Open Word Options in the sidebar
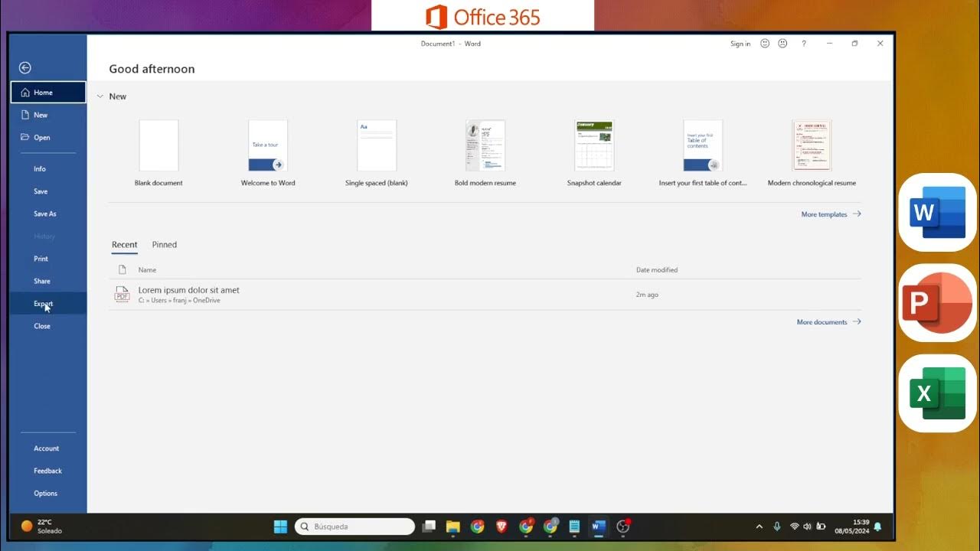Screen dimensions: 980x551 click(x=48, y=494)
